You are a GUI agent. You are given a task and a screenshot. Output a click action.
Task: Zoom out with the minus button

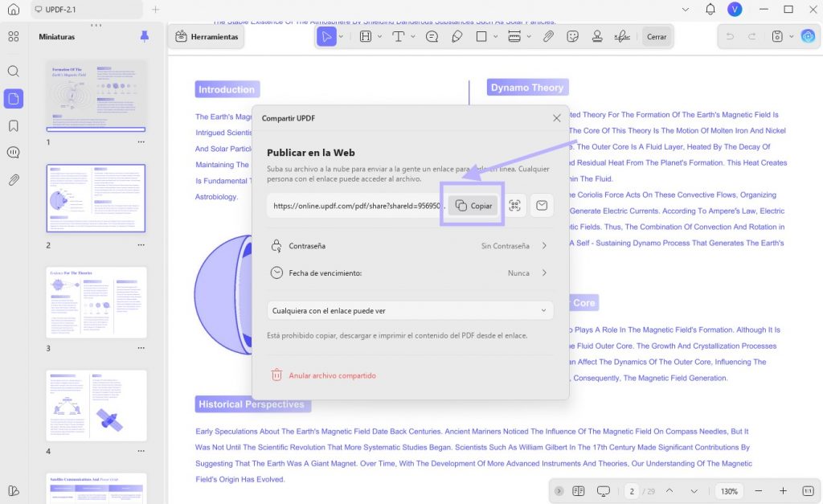759,491
